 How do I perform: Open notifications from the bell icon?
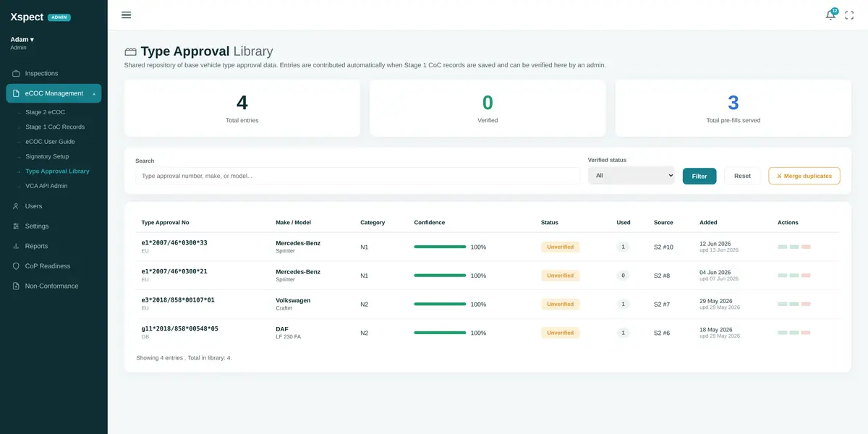point(830,14)
